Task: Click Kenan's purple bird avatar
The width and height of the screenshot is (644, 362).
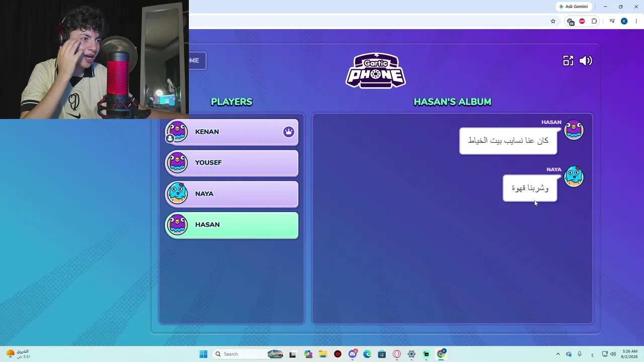Action: click(x=177, y=132)
